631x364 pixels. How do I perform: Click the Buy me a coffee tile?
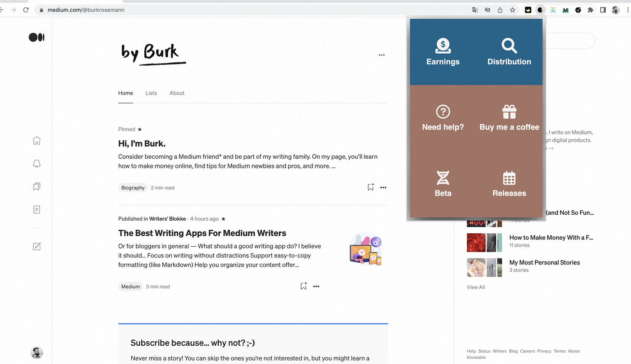(x=509, y=118)
